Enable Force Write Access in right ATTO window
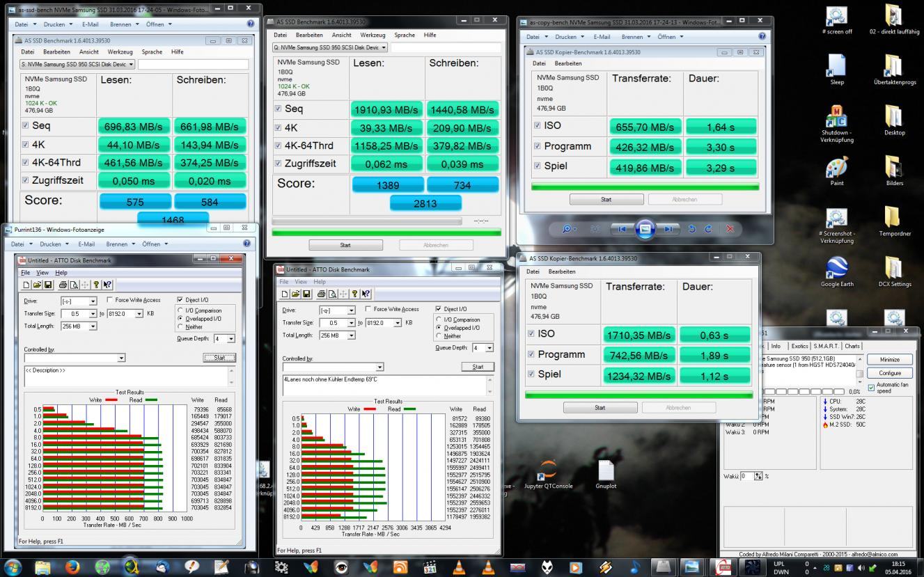 click(368, 309)
